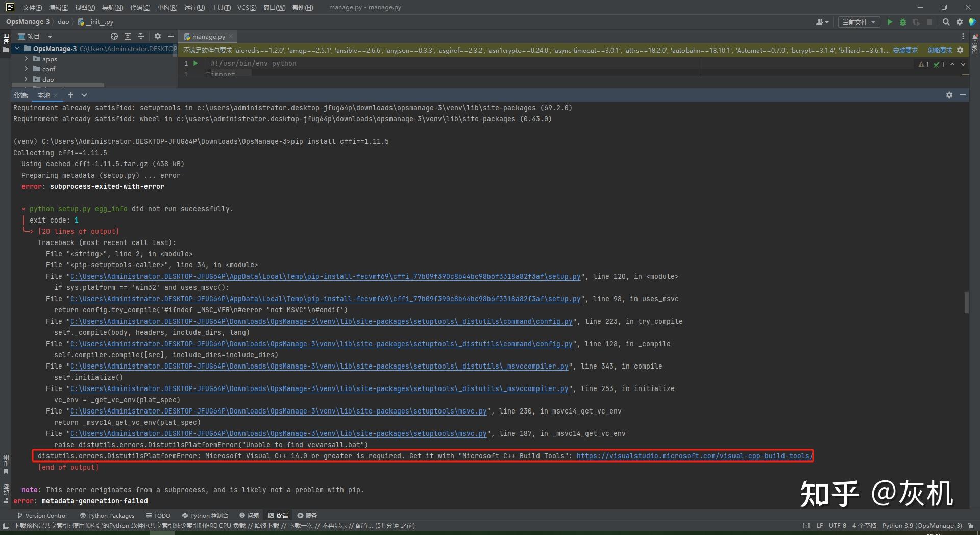Open the 当前文件 run configuration dropdown
This screenshot has width=980, height=535.
click(859, 22)
